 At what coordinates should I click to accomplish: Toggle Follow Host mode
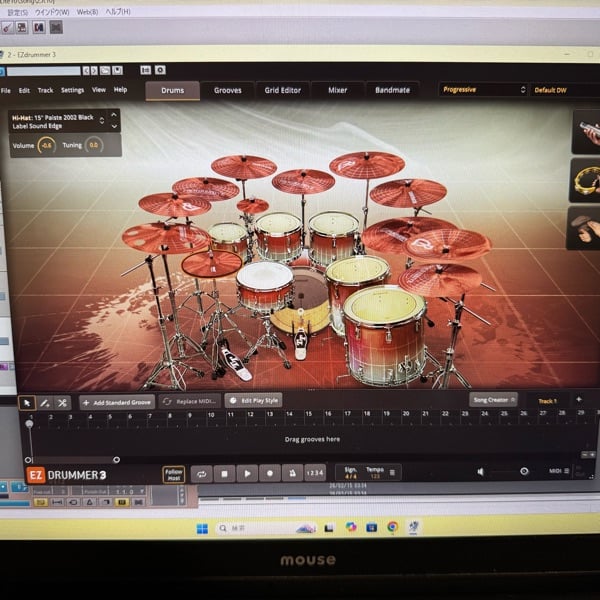[174, 474]
